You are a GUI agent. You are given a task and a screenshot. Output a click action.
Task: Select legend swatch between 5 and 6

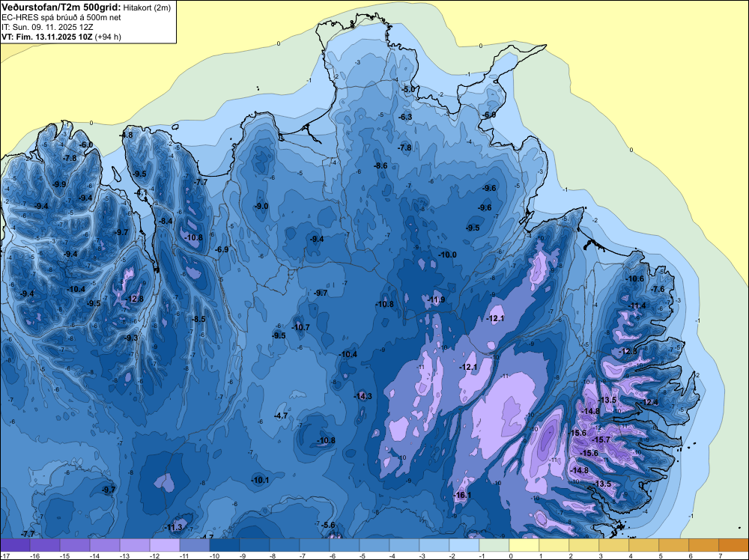673,545
